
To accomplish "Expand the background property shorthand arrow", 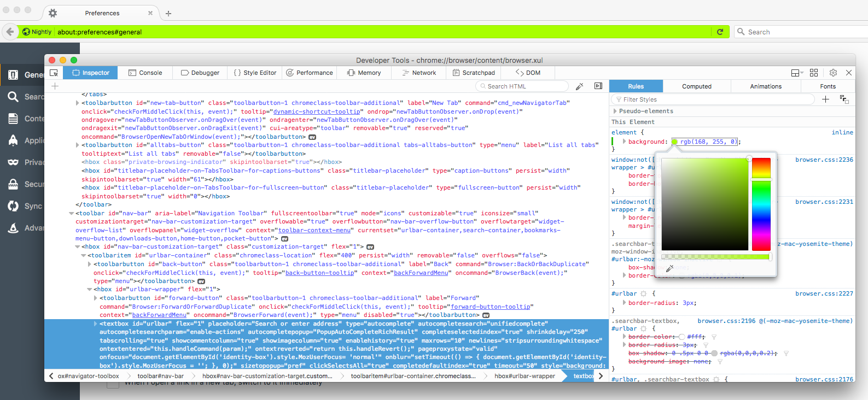I will pos(624,142).
